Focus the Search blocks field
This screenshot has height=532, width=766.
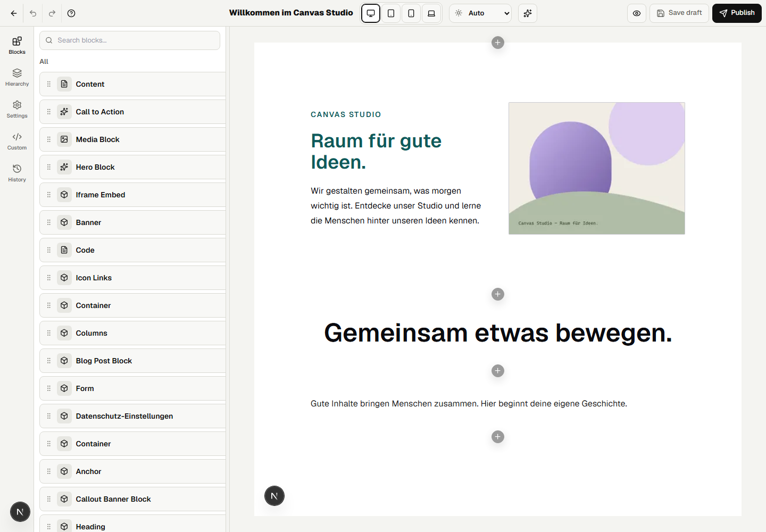[x=130, y=40]
